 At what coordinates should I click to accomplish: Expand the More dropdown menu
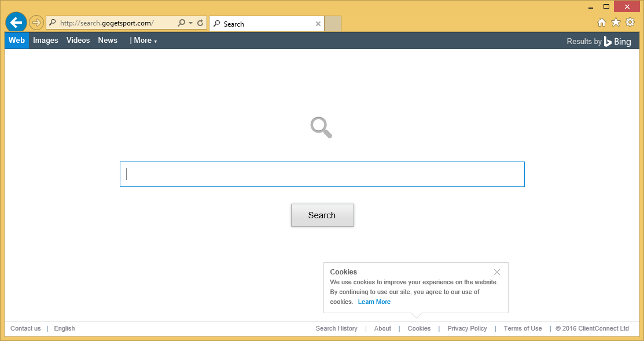pos(143,41)
